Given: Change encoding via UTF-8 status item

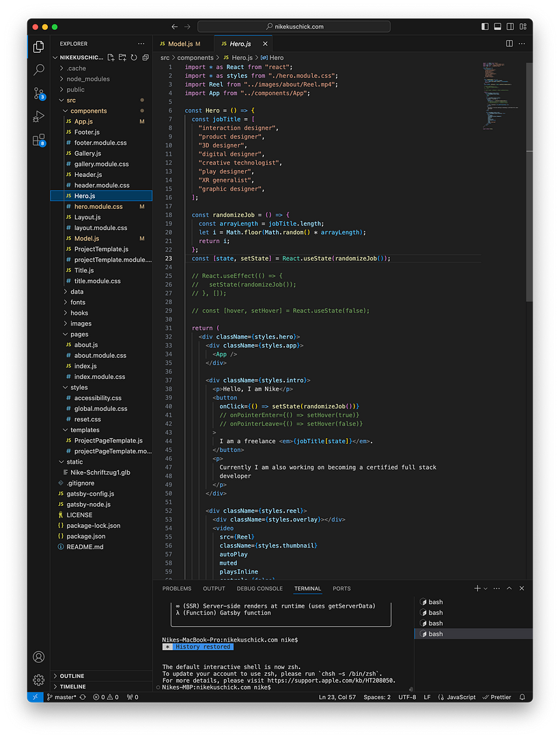Looking at the screenshot, I should pos(407,697).
